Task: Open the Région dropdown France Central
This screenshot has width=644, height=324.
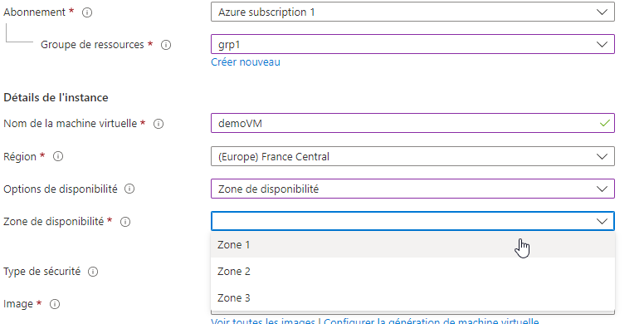Action: click(x=412, y=156)
